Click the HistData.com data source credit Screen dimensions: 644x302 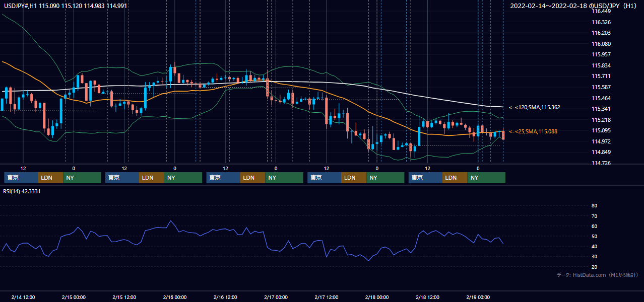click(598, 275)
